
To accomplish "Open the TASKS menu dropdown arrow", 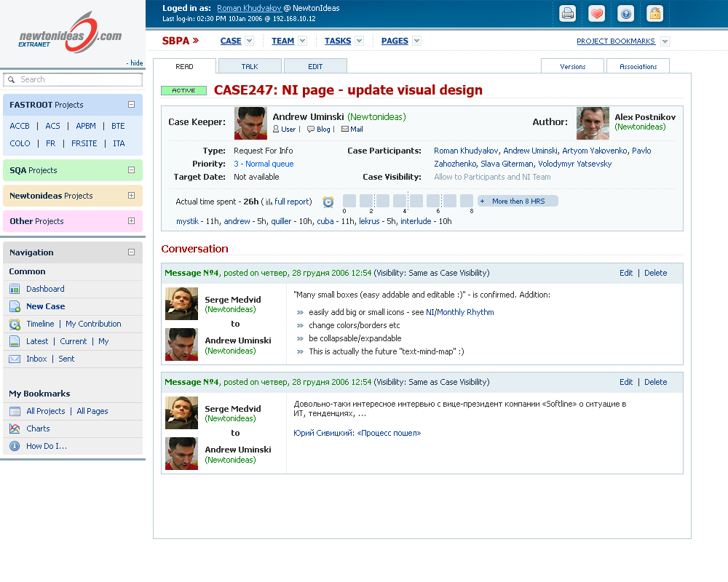I will (x=359, y=41).
